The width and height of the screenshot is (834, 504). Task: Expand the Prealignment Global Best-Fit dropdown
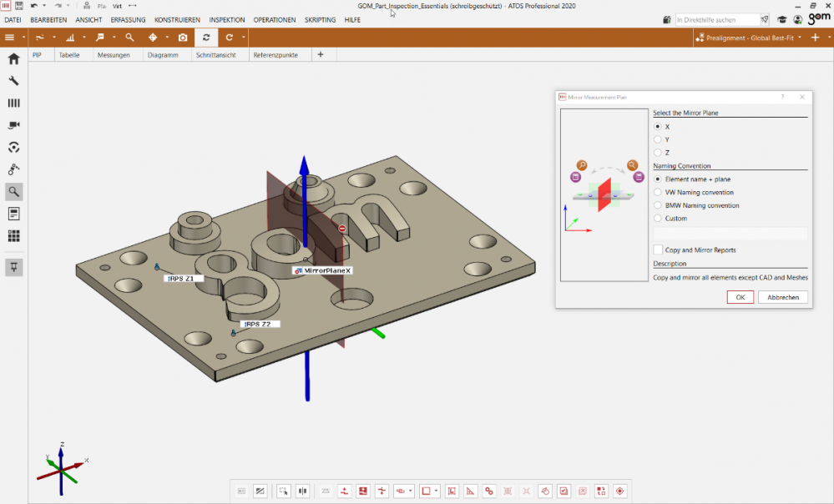pos(800,38)
